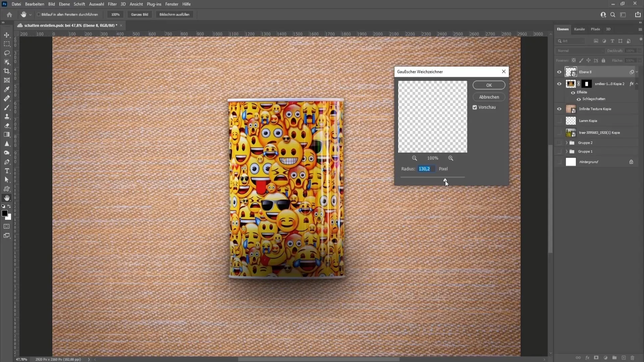
Task: Click Bildschirm ausfüllen button
Action: 174,14
